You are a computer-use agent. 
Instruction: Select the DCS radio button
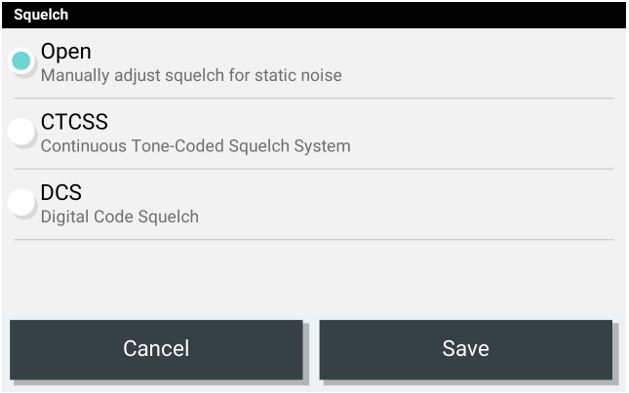click(x=21, y=202)
